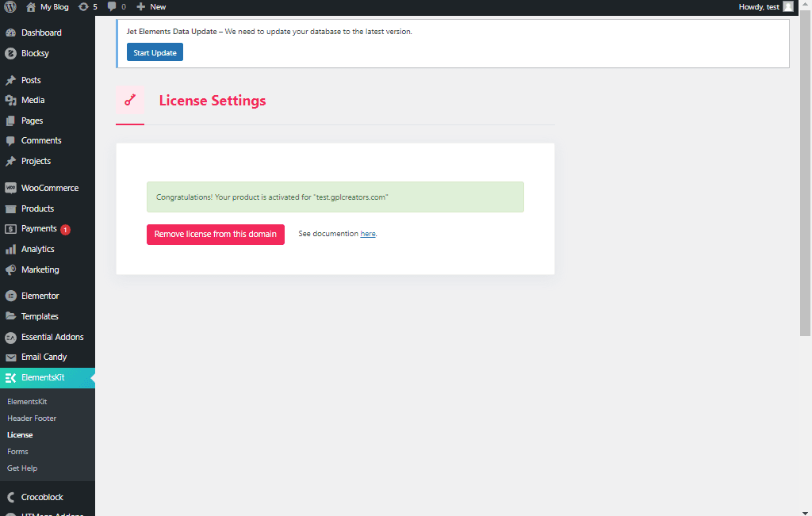The image size is (812, 516).
Task: Click the ElementsKit logo icon
Action: pyautogui.click(x=10, y=378)
